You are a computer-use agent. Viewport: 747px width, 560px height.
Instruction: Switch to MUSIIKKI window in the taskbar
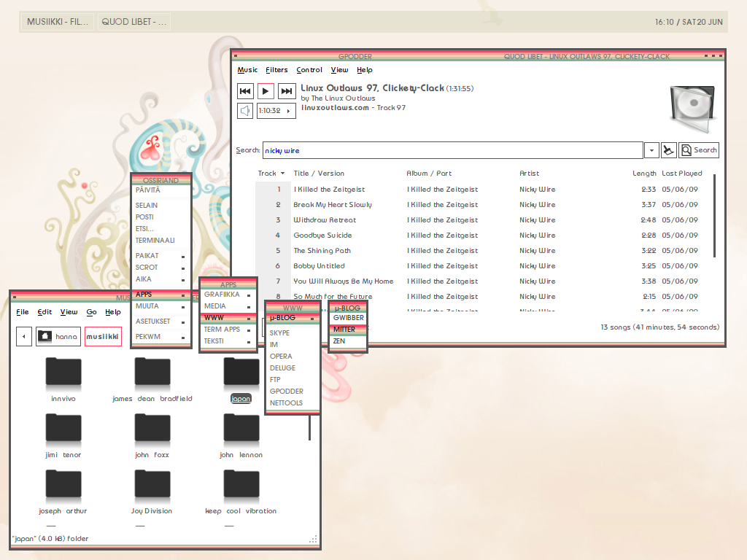pos(58,22)
